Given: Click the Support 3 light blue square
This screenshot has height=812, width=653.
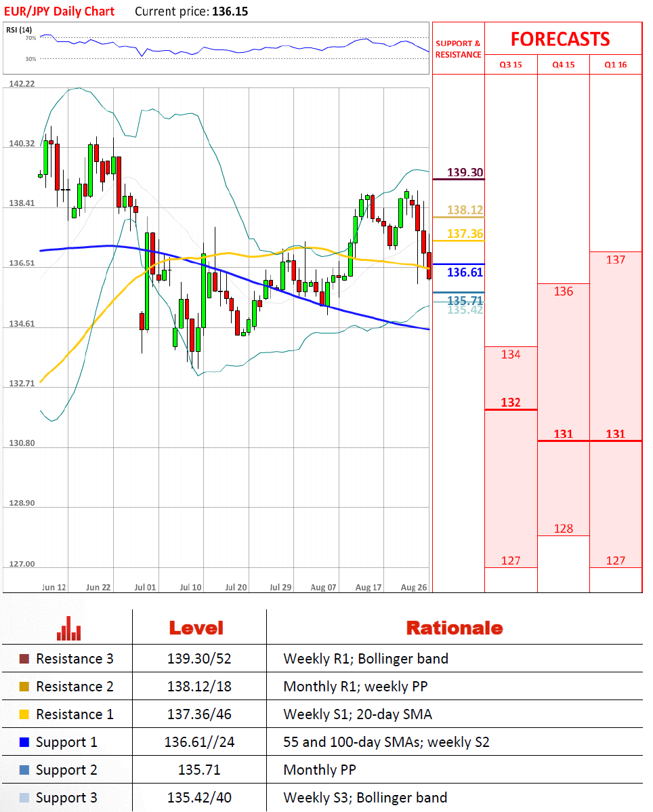Looking at the screenshot, I should (24, 798).
